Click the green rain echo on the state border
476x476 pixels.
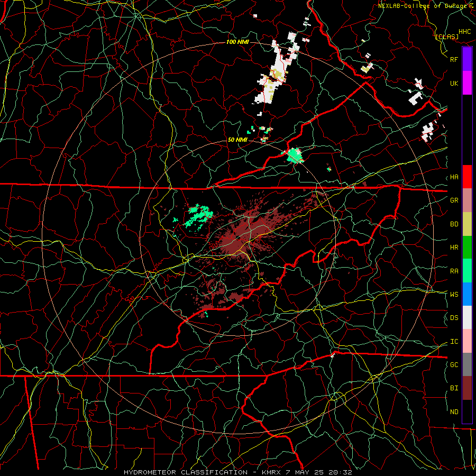(295, 155)
